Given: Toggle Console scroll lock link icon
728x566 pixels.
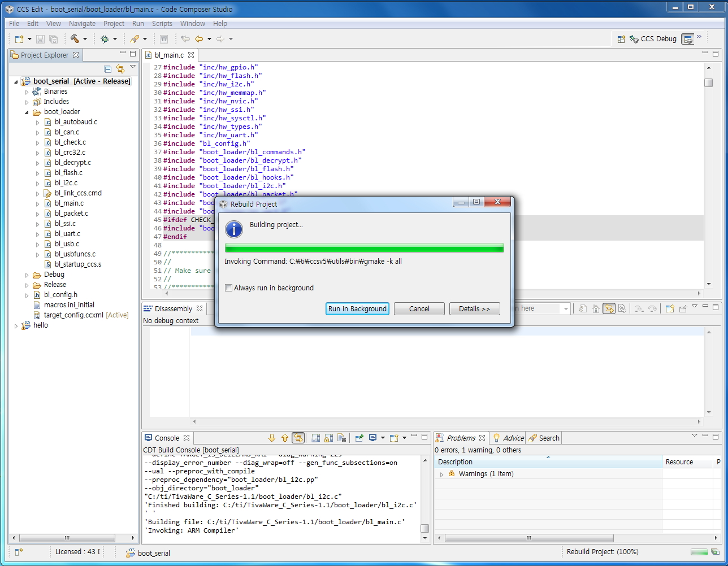Looking at the screenshot, I should click(x=298, y=438).
